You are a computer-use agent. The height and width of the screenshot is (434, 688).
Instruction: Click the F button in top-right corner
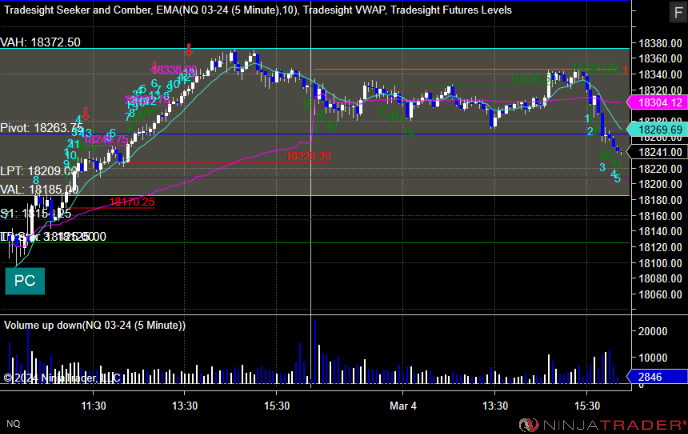[x=678, y=12]
